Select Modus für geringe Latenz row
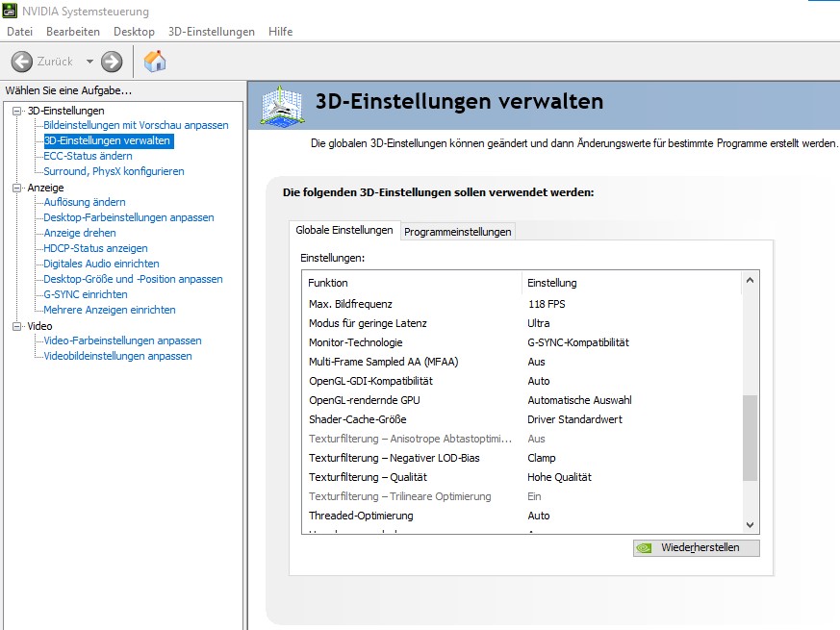This screenshot has height=630, width=840. point(522,323)
